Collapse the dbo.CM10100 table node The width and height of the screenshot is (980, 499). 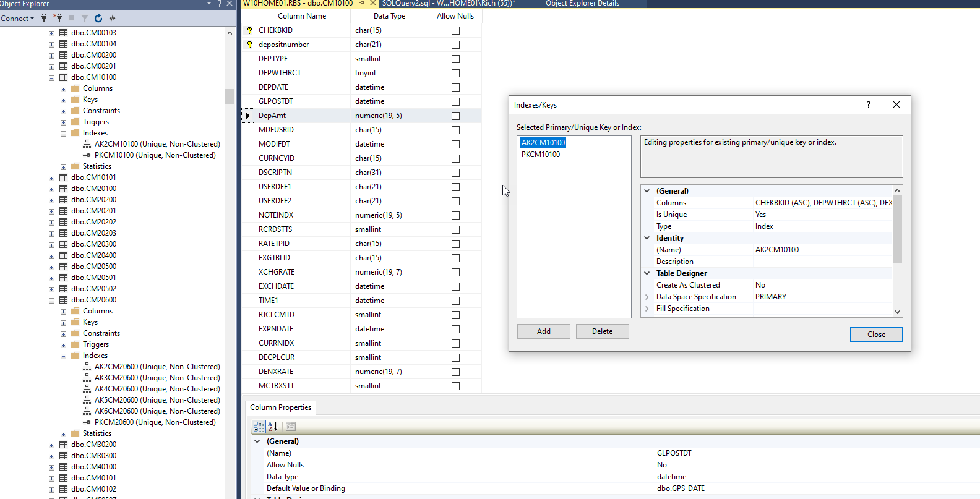pyautogui.click(x=51, y=78)
